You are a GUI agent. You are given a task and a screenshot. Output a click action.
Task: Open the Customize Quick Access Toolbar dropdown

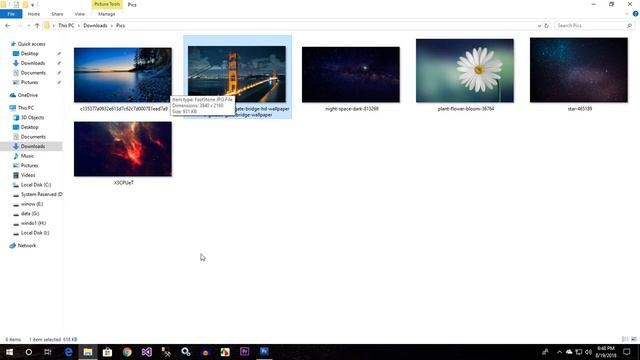click(x=32, y=4)
